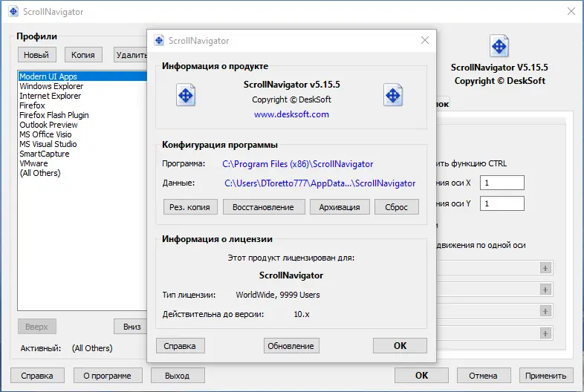
Task: Confirm the About dialog with OK
Action: point(400,346)
